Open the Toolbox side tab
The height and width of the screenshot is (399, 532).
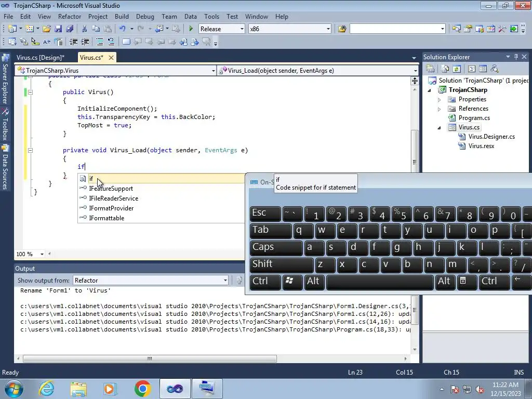click(5, 125)
